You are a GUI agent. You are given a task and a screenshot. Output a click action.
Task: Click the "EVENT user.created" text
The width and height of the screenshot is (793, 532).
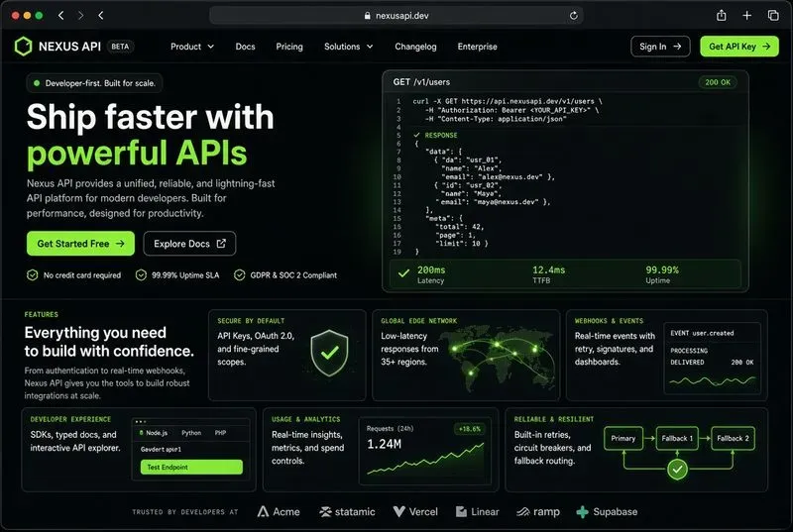coord(702,333)
